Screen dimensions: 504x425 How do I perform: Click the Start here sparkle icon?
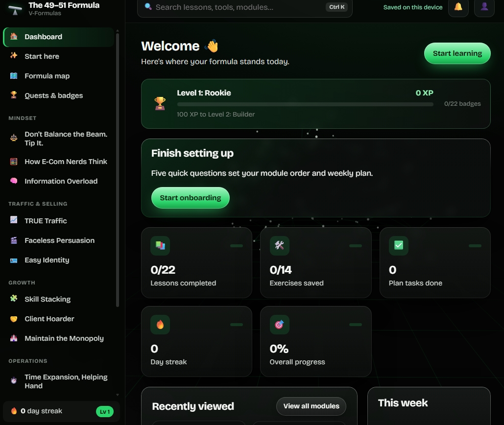(x=14, y=56)
